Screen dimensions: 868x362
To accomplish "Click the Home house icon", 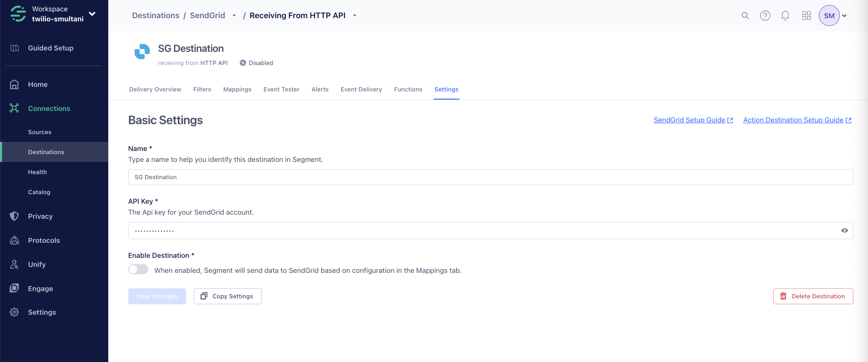I will tap(15, 85).
